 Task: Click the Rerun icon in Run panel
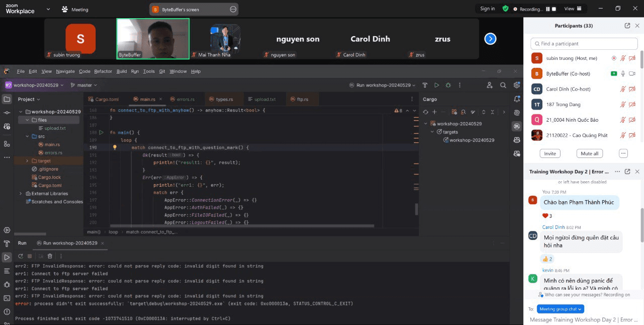point(20,256)
